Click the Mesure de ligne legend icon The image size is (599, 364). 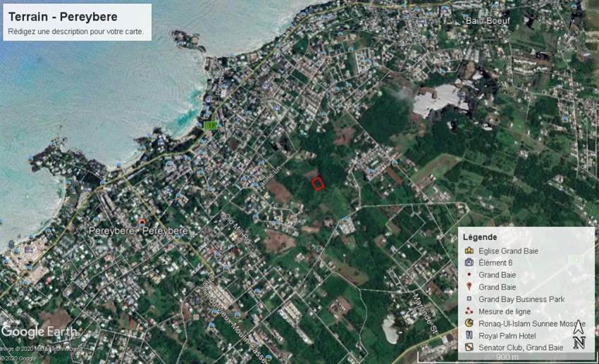click(x=469, y=311)
